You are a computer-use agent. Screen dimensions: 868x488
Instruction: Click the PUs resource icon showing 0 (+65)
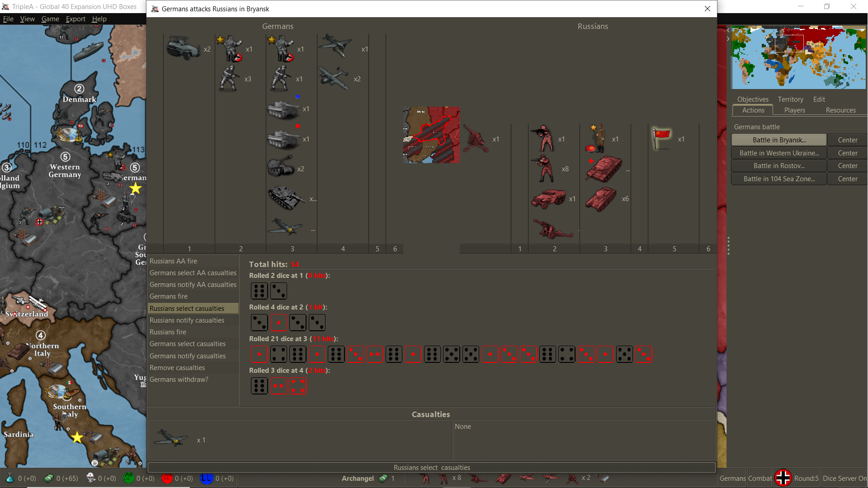pyautogui.click(x=48, y=478)
